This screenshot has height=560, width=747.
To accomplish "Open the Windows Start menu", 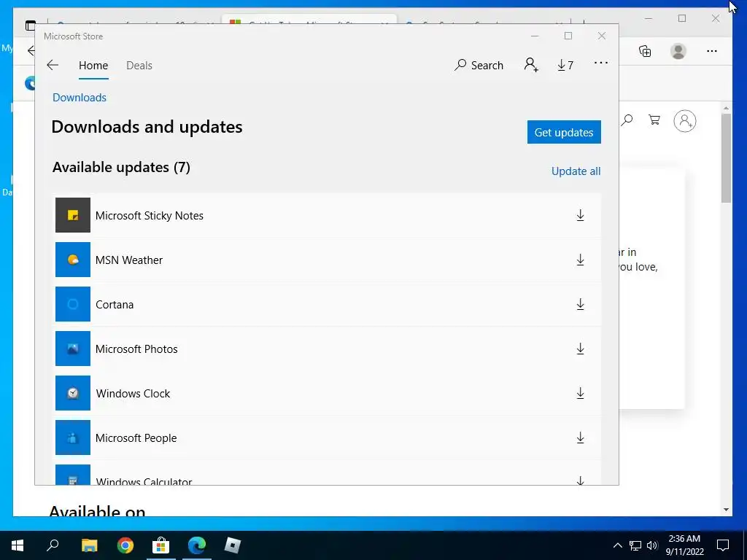I will click(18, 545).
